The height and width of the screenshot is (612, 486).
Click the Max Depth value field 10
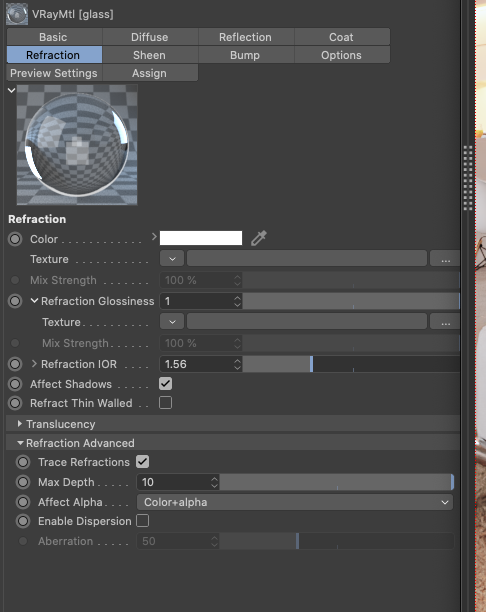click(x=174, y=482)
